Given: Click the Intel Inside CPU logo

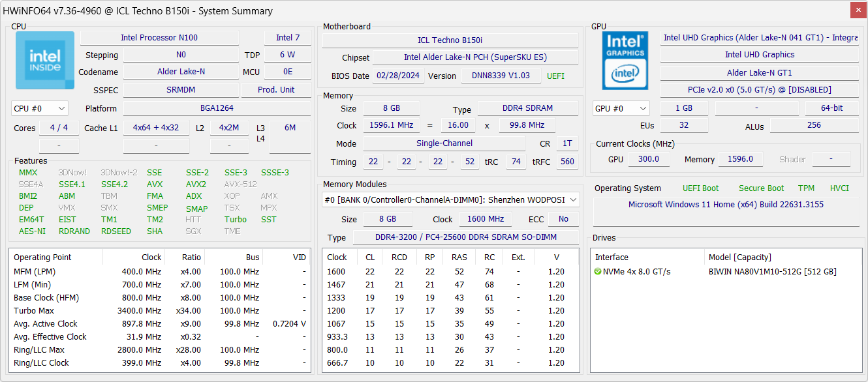Looking at the screenshot, I should coord(44,61).
